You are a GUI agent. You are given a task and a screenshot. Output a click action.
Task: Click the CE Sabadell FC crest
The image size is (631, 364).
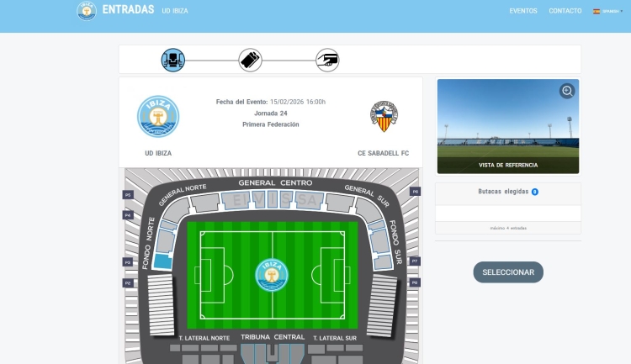point(384,117)
